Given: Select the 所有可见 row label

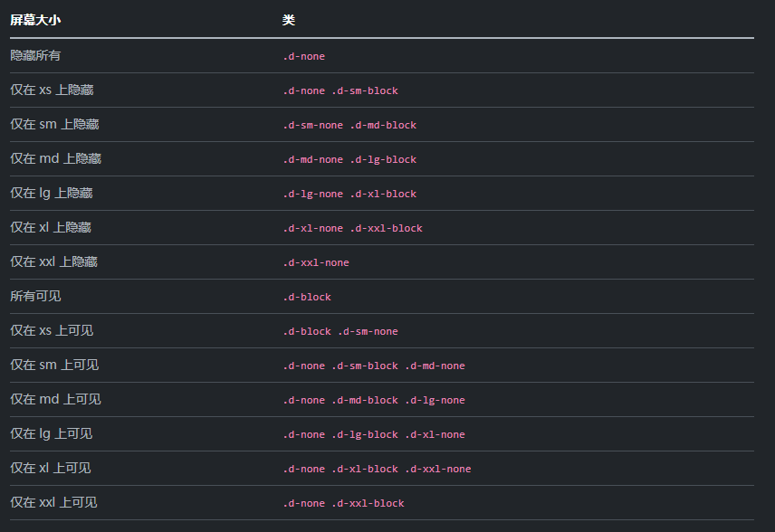Looking at the screenshot, I should point(35,296).
